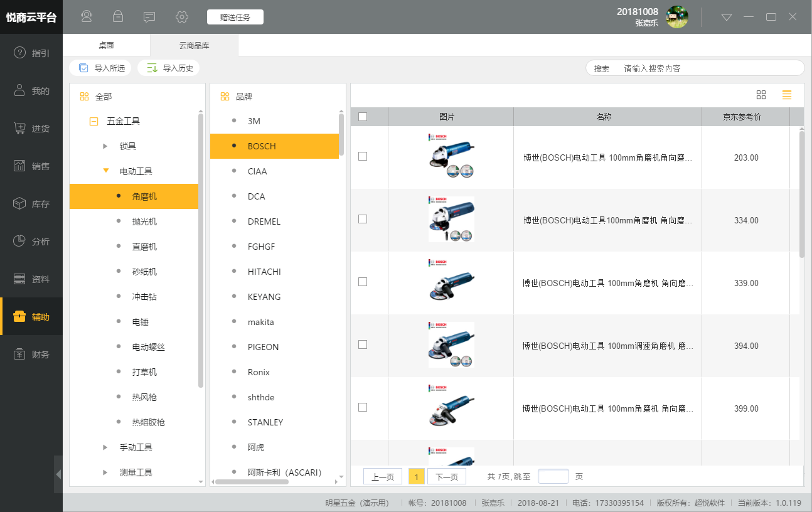Click the brand list vertical scrollbar
812x512 pixels.
click(341, 134)
